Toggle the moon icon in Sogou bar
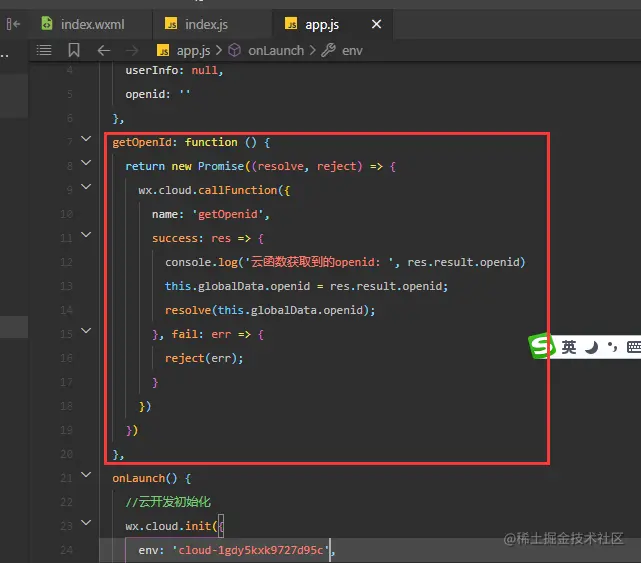The height and width of the screenshot is (563, 641). (x=591, y=348)
